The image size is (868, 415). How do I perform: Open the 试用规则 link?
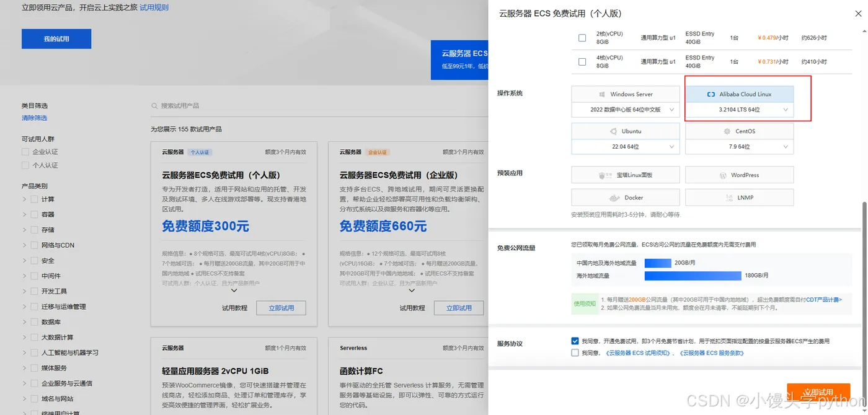click(154, 8)
